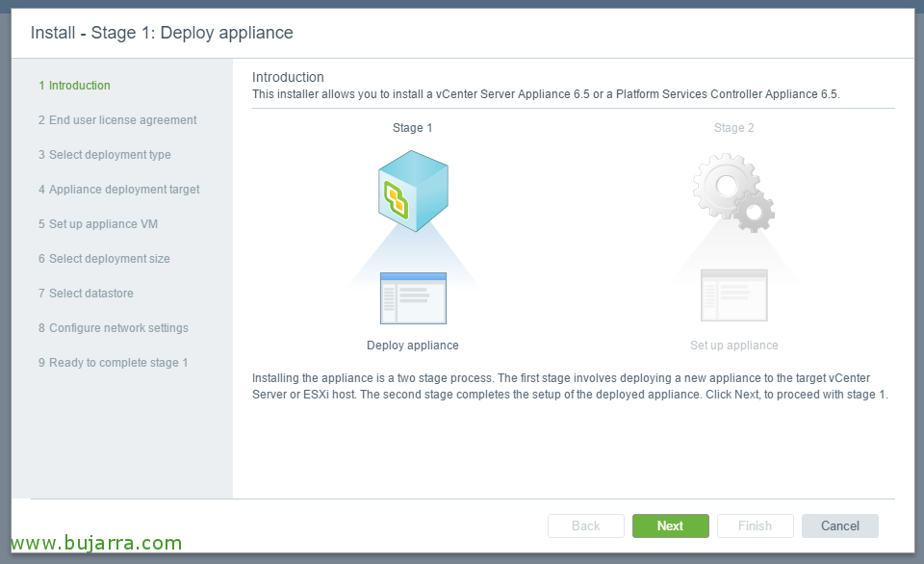Select the Select deployment size step
The height and width of the screenshot is (564, 924).
point(104,259)
